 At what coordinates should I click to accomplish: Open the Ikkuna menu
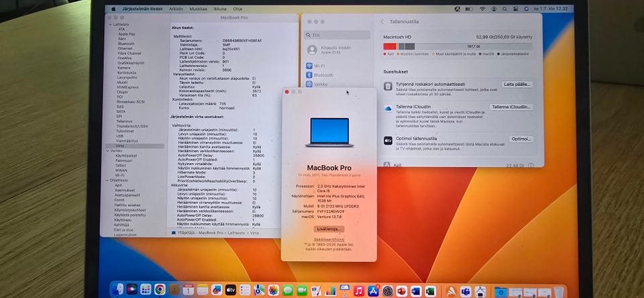[x=220, y=9]
